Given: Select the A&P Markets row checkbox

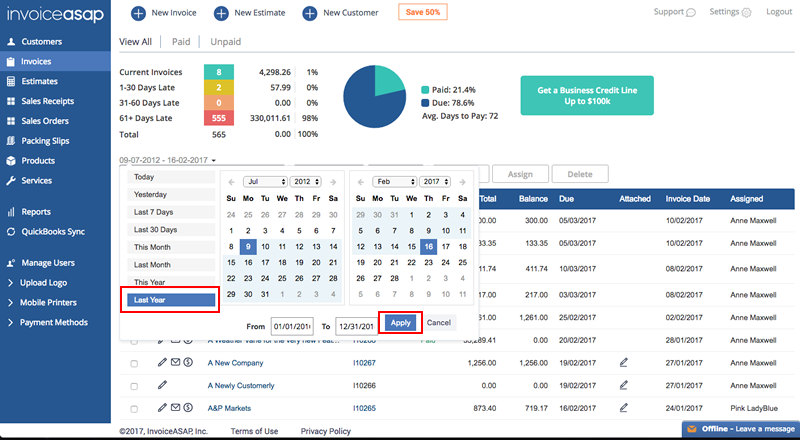Looking at the screenshot, I should [x=134, y=407].
